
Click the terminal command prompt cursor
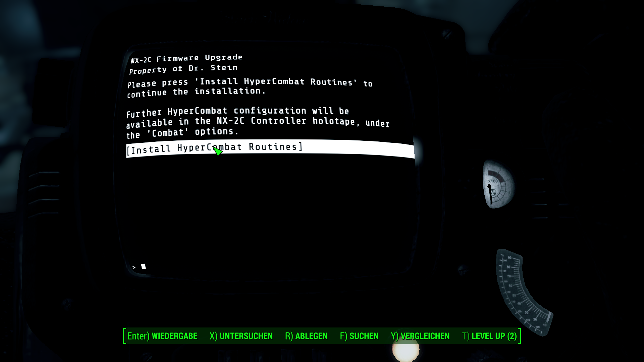point(144,266)
